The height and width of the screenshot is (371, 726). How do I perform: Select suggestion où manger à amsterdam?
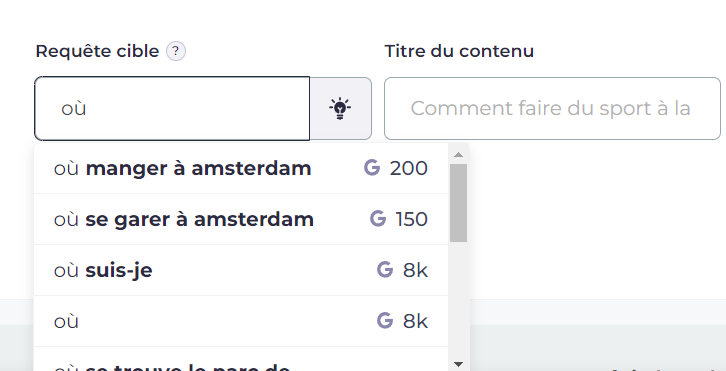[241, 168]
